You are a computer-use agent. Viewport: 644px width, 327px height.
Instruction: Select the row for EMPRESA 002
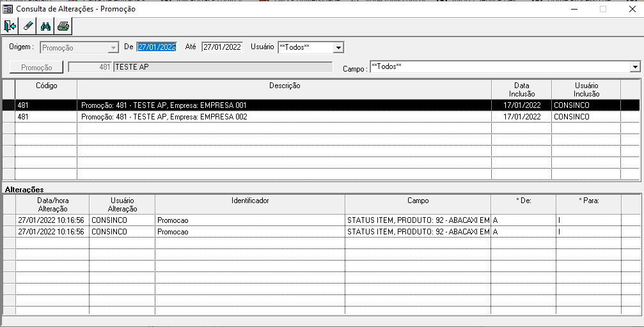point(321,116)
